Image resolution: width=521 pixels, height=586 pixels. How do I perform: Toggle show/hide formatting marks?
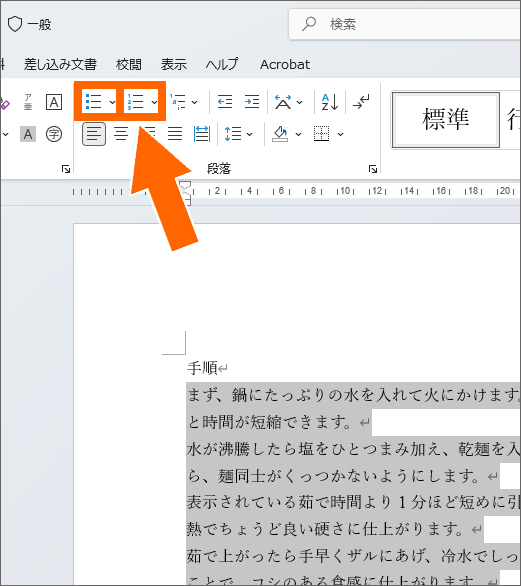[x=361, y=102]
